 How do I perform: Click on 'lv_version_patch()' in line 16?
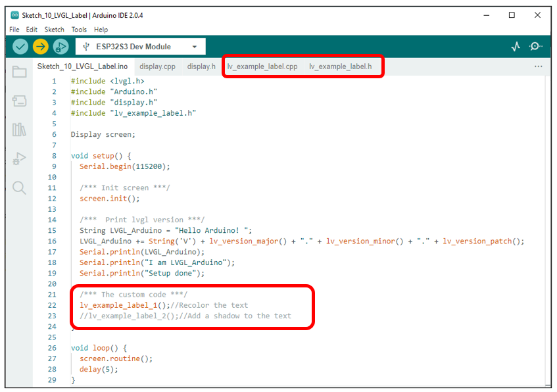pos(481,241)
